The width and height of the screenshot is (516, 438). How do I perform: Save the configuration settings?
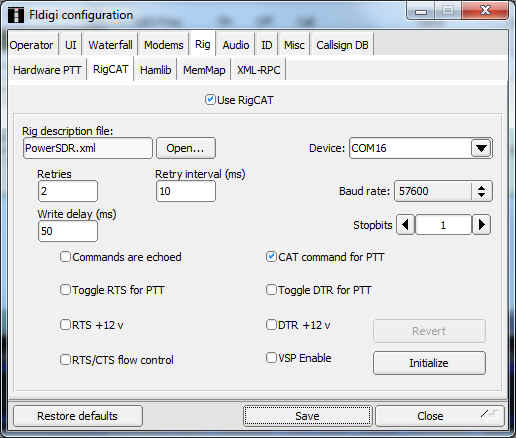click(307, 416)
